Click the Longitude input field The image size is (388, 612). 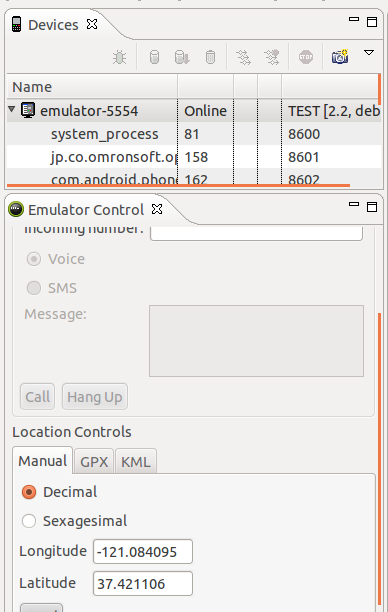(143, 552)
